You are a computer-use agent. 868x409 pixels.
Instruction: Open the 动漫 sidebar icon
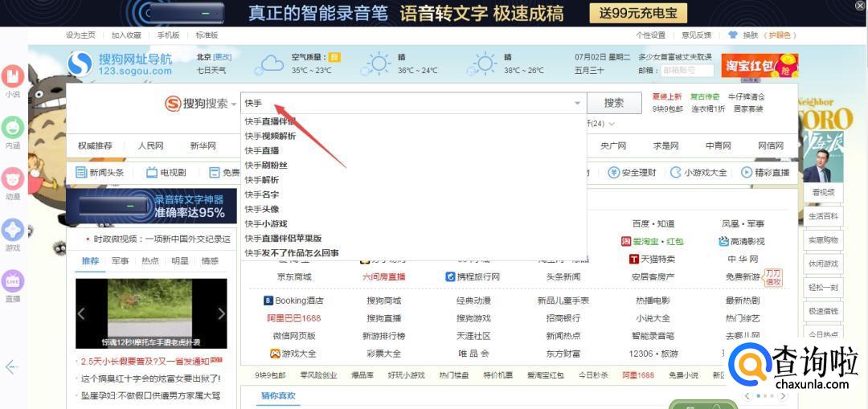click(12, 178)
